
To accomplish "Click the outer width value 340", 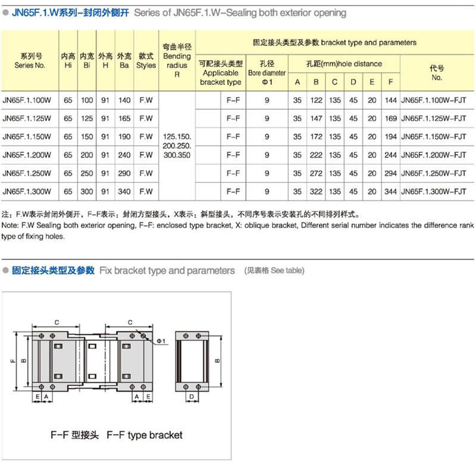I will pyautogui.click(x=124, y=192).
